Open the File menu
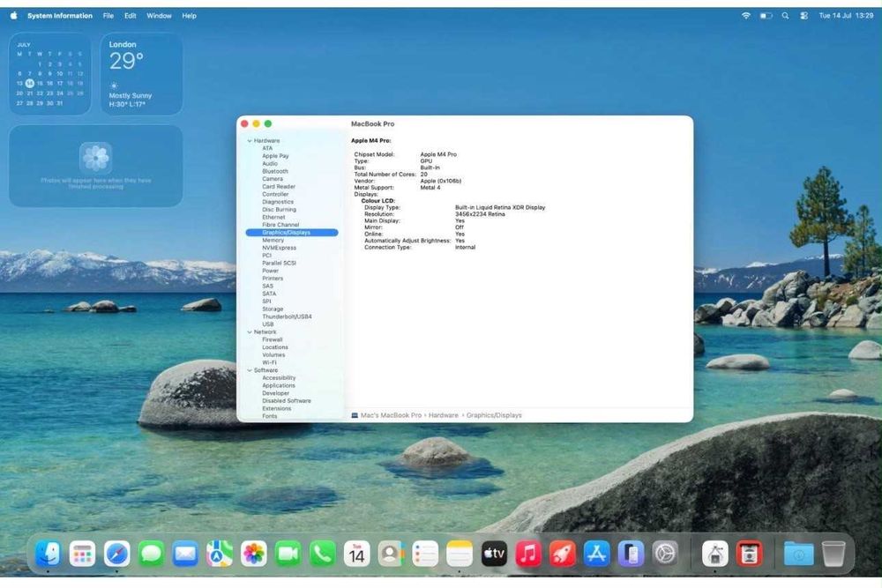The width and height of the screenshot is (882, 588). tap(108, 16)
